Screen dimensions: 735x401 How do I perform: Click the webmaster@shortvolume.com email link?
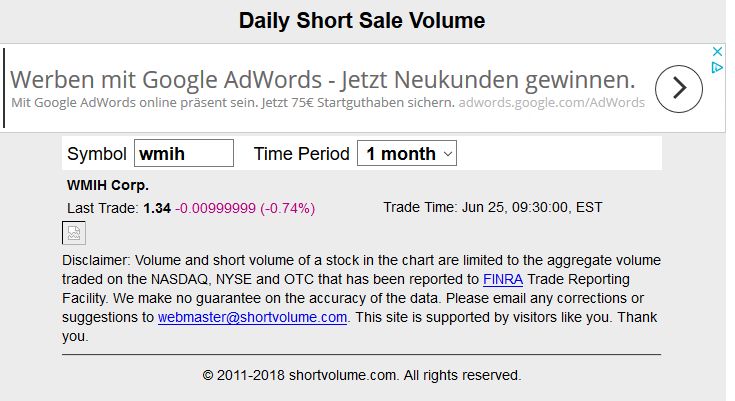252,317
